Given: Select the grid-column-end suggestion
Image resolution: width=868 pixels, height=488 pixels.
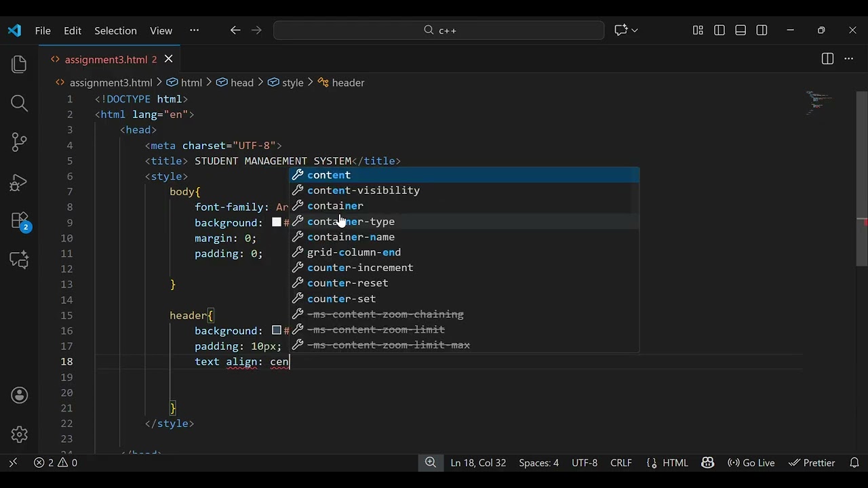Looking at the screenshot, I should click(465, 252).
